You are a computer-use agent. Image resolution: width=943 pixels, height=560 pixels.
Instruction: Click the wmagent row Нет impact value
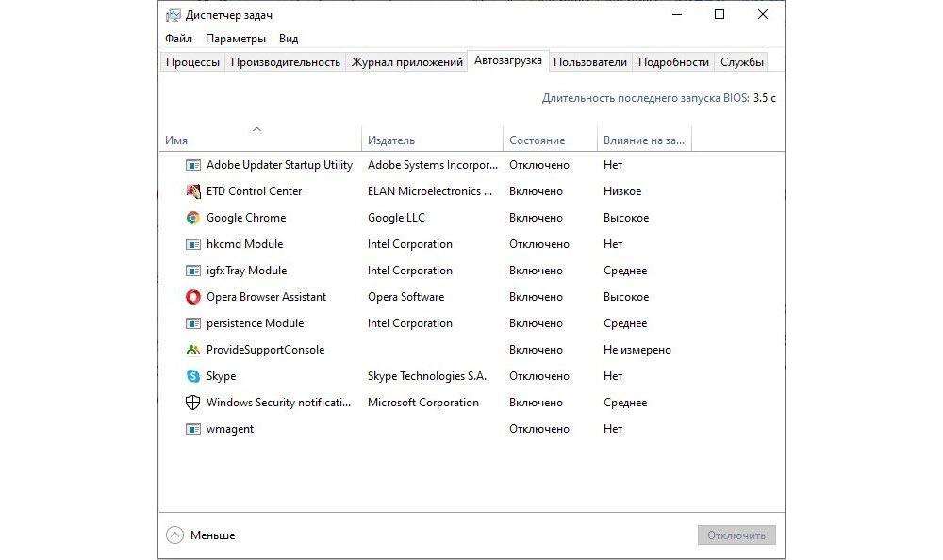click(x=613, y=429)
